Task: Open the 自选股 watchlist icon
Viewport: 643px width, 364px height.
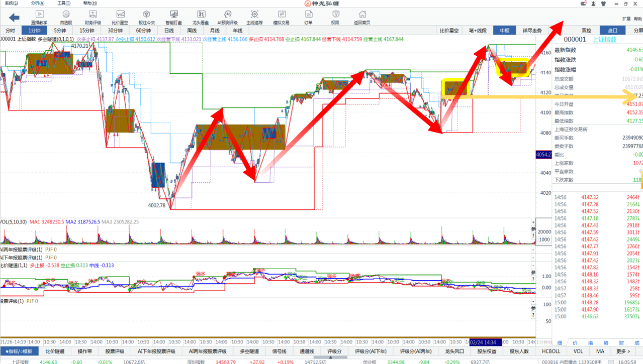Action: [66, 17]
